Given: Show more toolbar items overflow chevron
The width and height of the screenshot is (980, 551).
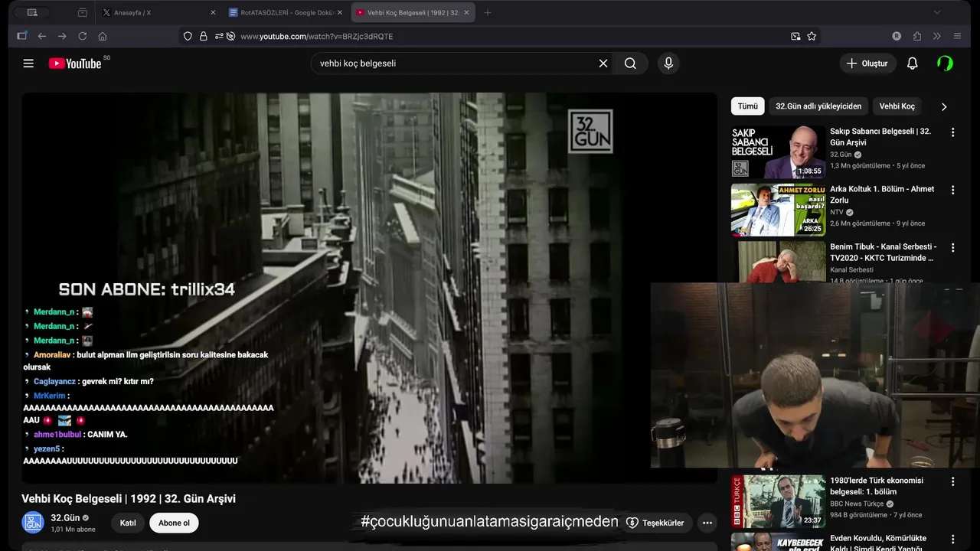Looking at the screenshot, I should (x=937, y=36).
